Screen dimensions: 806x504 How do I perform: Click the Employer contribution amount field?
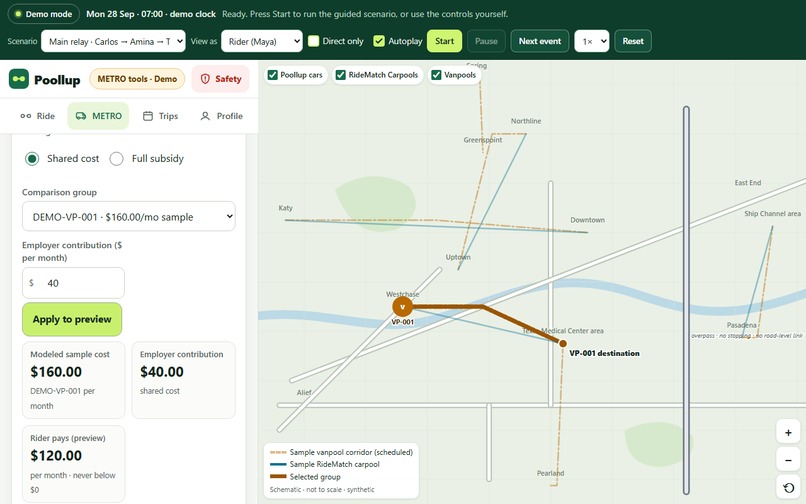coord(73,283)
